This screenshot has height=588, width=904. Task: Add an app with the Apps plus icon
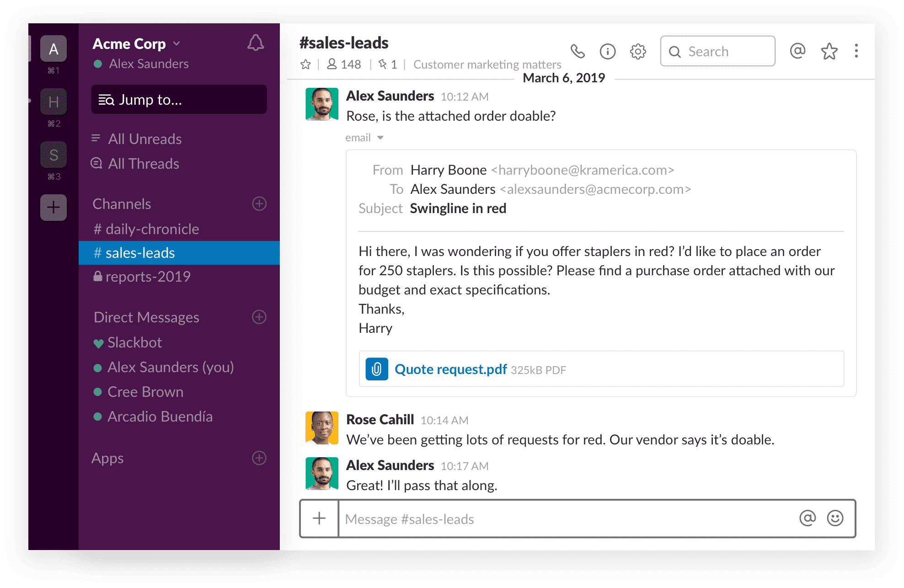click(x=259, y=458)
